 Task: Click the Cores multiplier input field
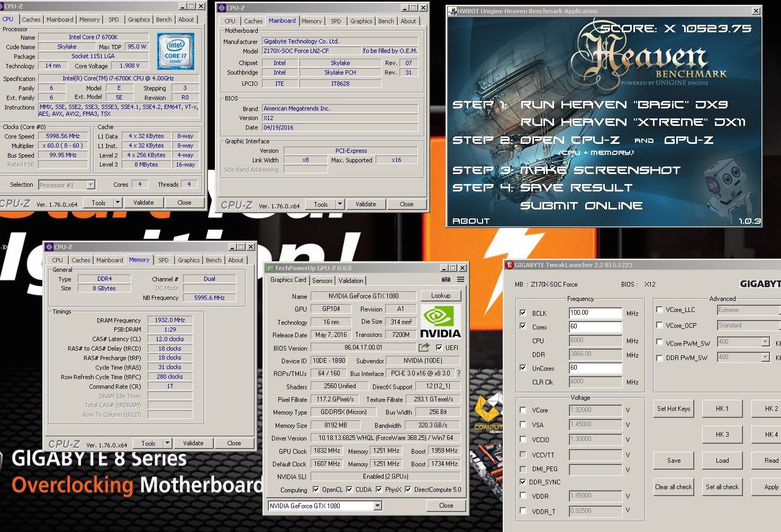[x=595, y=327]
